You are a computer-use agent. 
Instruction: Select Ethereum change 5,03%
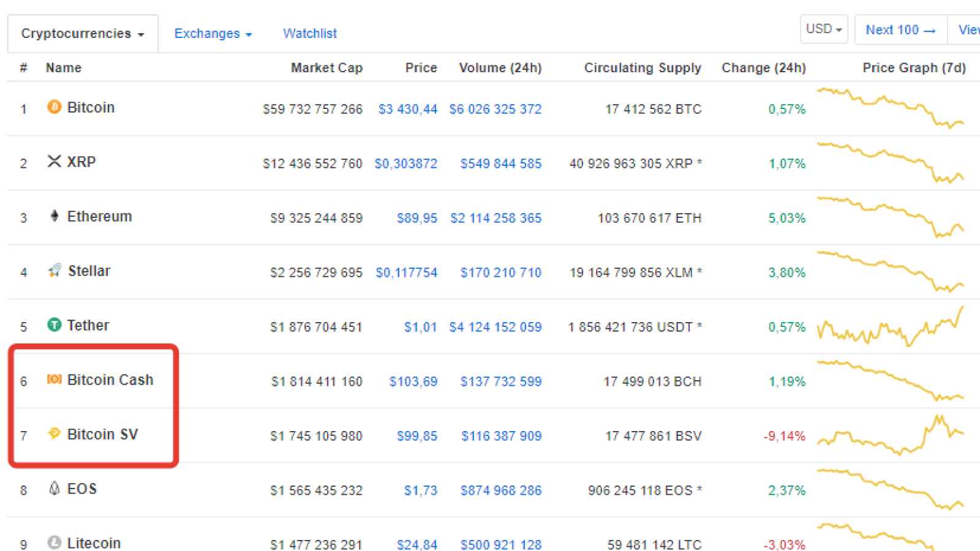click(787, 219)
